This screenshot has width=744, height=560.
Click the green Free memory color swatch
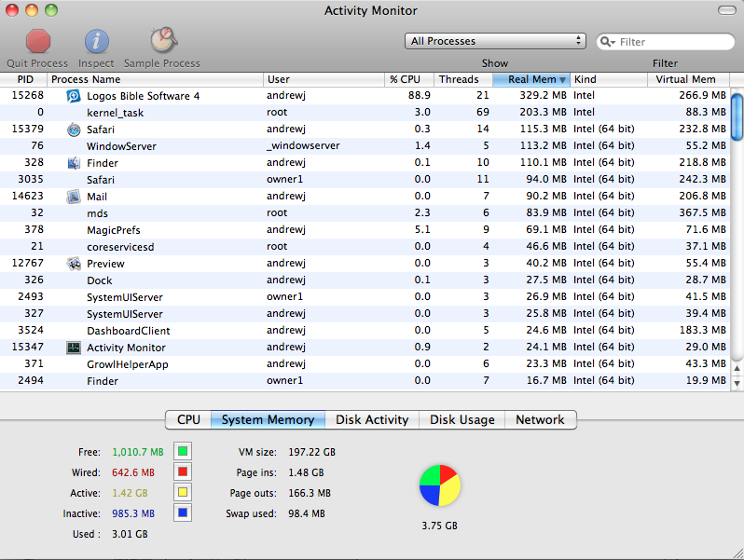(x=183, y=451)
